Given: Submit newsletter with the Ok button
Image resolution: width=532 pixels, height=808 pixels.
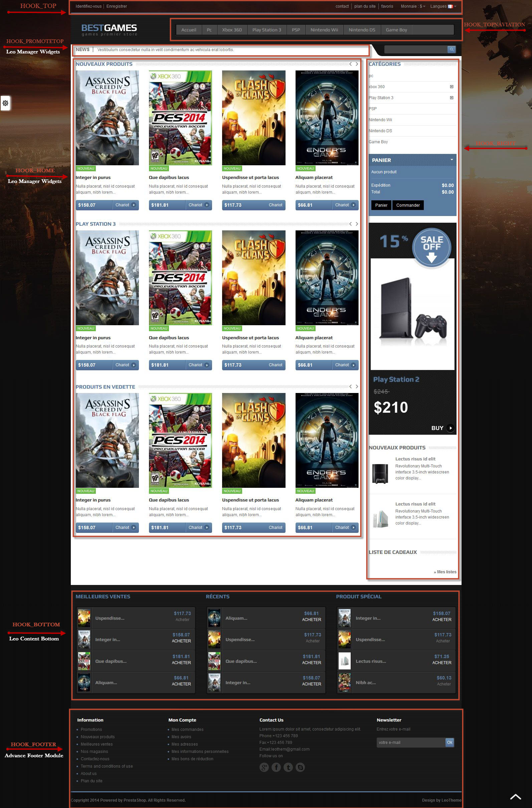Looking at the screenshot, I should coord(449,742).
